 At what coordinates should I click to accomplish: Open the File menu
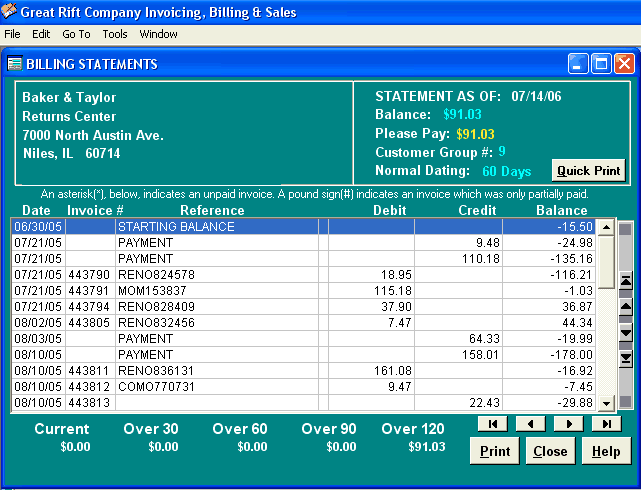coord(12,34)
